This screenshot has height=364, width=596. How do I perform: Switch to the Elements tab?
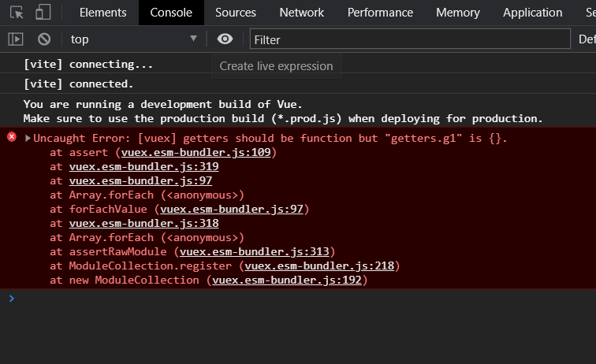coord(102,13)
